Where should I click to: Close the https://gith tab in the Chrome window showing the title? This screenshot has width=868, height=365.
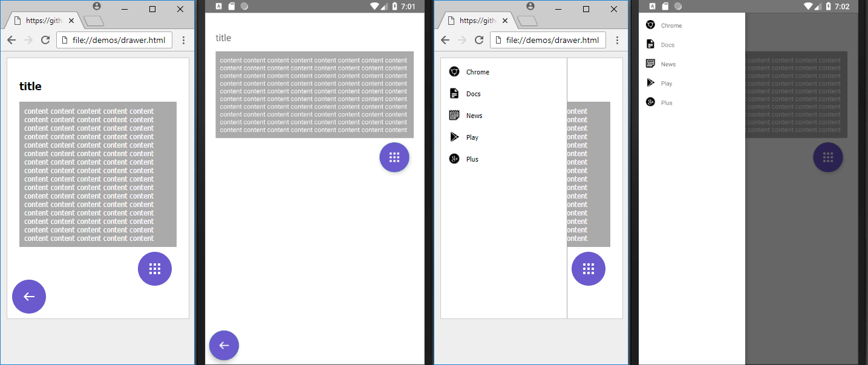point(71,21)
